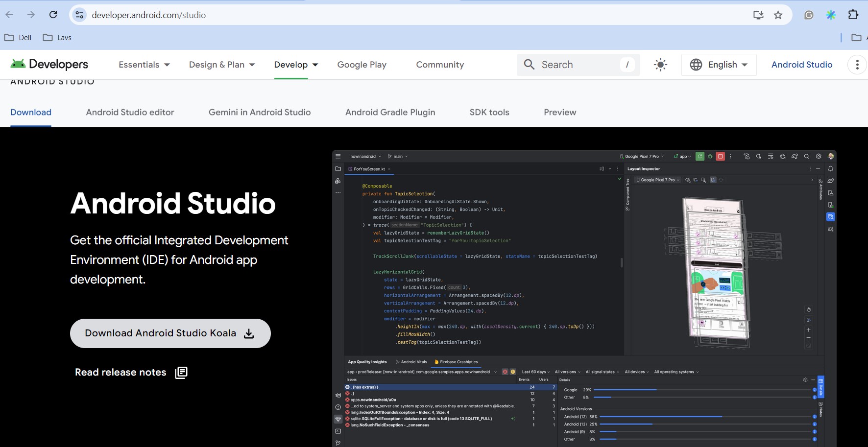Select the Android Vitals tab
868x447 pixels.
tap(411, 362)
